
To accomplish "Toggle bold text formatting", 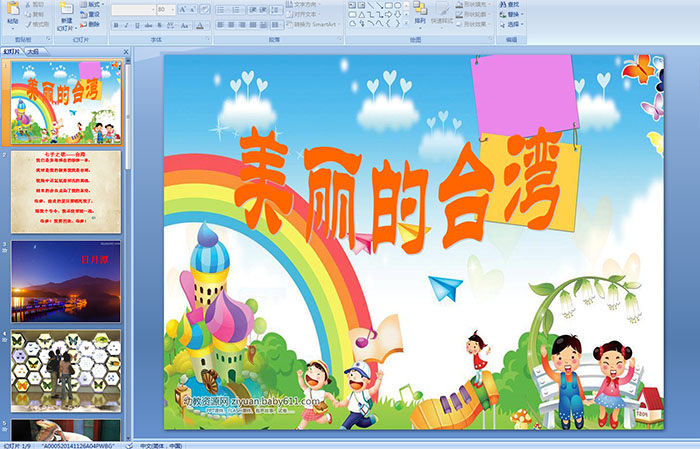I will (115, 25).
